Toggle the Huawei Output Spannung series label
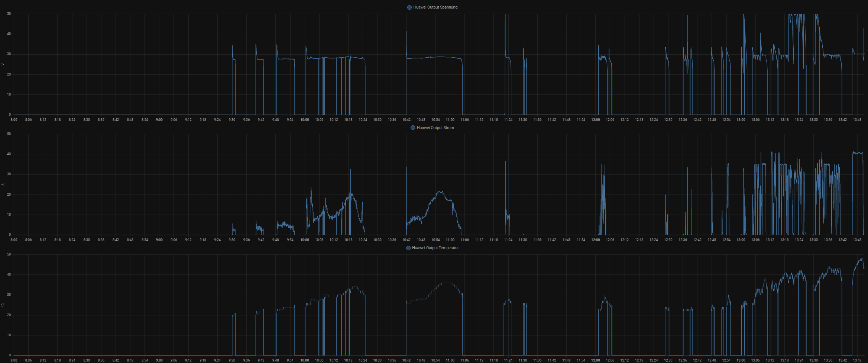868x363 pixels. click(x=435, y=7)
